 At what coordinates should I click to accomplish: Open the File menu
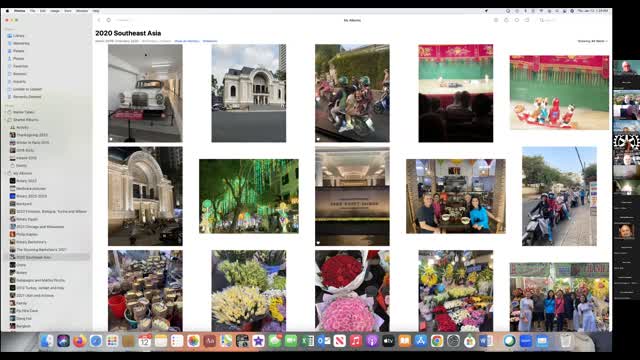pos(32,11)
